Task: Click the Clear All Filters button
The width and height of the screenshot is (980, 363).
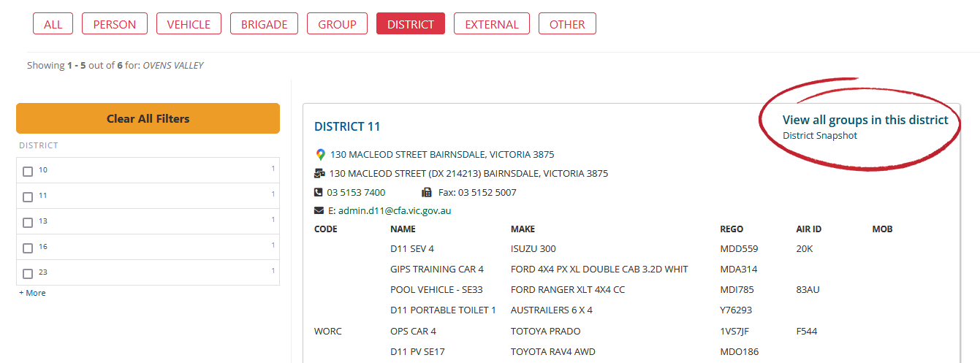Action: click(148, 118)
